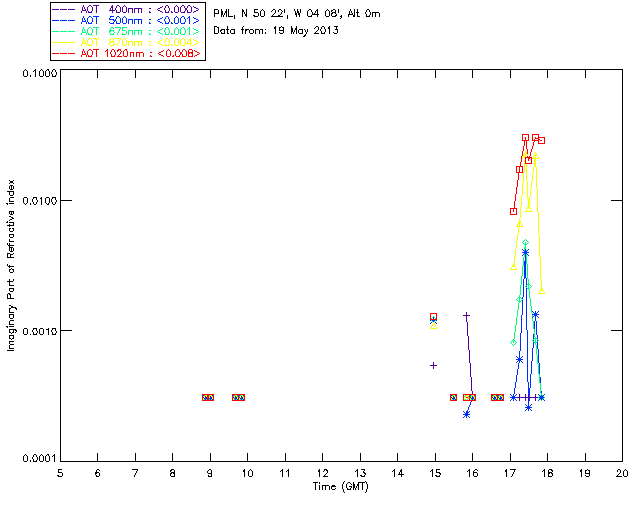Click the AOT 500nm legend entry
The width and height of the screenshot is (640, 512).
click(127, 20)
